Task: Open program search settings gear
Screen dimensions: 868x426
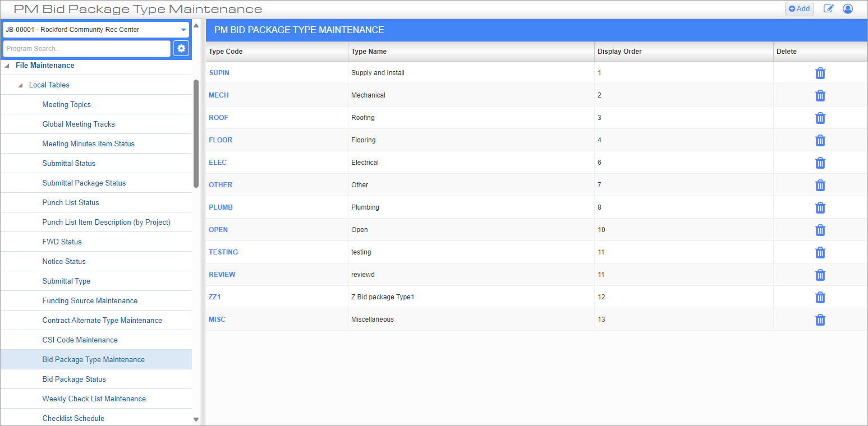Action: tap(181, 49)
